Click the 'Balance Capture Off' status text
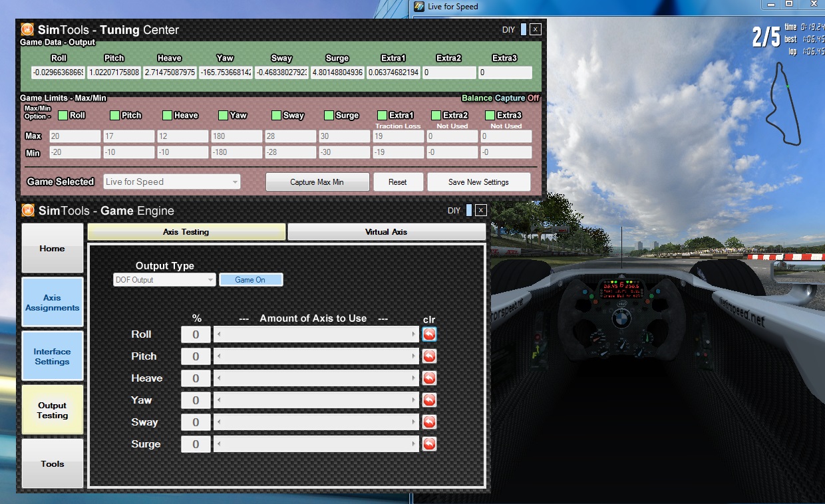 coord(500,98)
